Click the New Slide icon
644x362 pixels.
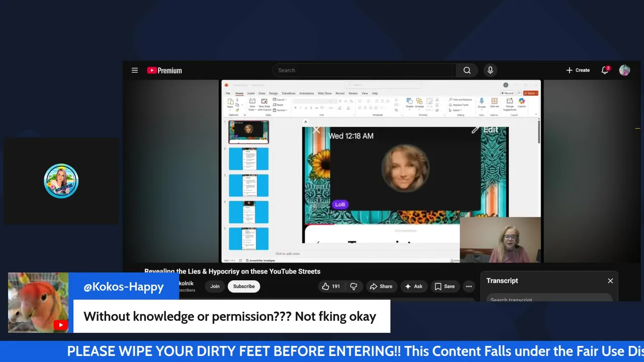click(x=252, y=101)
